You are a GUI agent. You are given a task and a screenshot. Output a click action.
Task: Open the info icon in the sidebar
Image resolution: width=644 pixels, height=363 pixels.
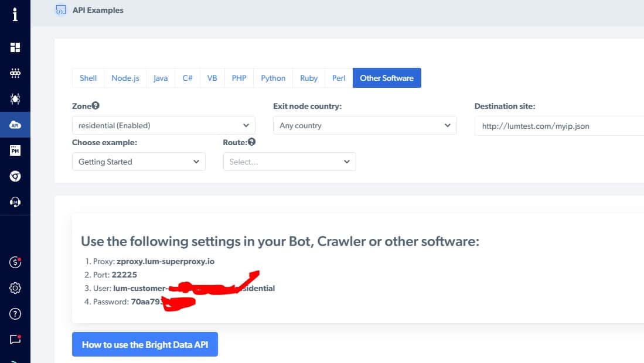(x=15, y=15)
